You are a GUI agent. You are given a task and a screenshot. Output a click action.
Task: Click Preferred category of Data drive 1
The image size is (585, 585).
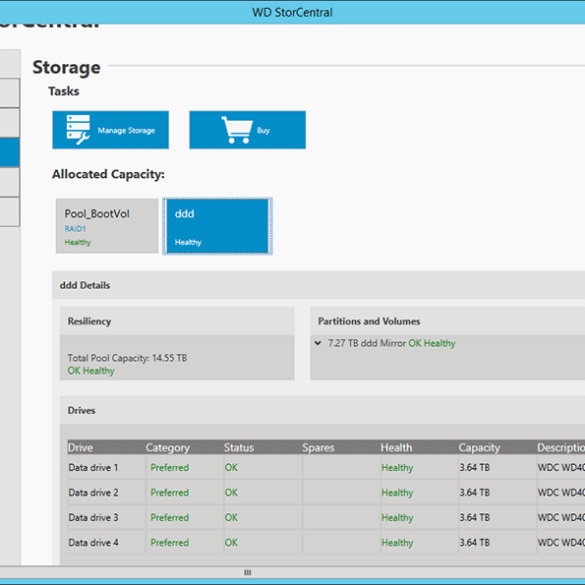[x=169, y=467]
